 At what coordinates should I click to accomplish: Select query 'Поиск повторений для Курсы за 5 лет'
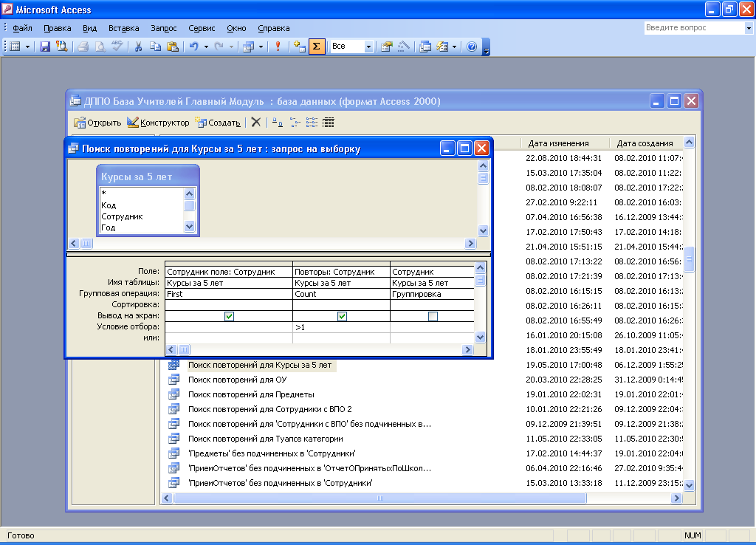260,365
